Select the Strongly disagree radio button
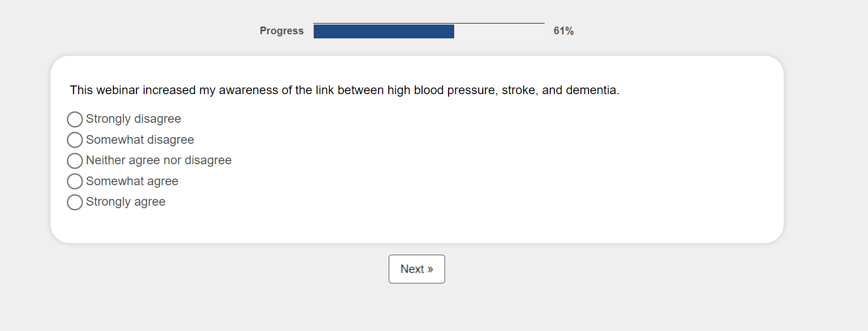Viewport: 868px width, 331px height. point(75,119)
